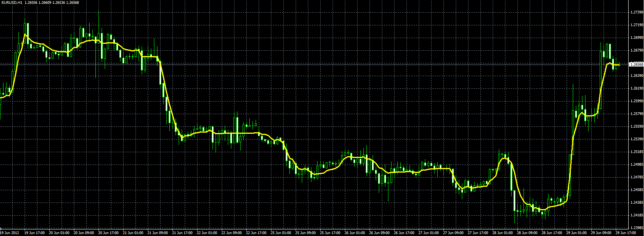The width and height of the screenshot is (644, 236).
Task: Click the 28 Jun 01:00 time label
Action: (x=502, y=233)
